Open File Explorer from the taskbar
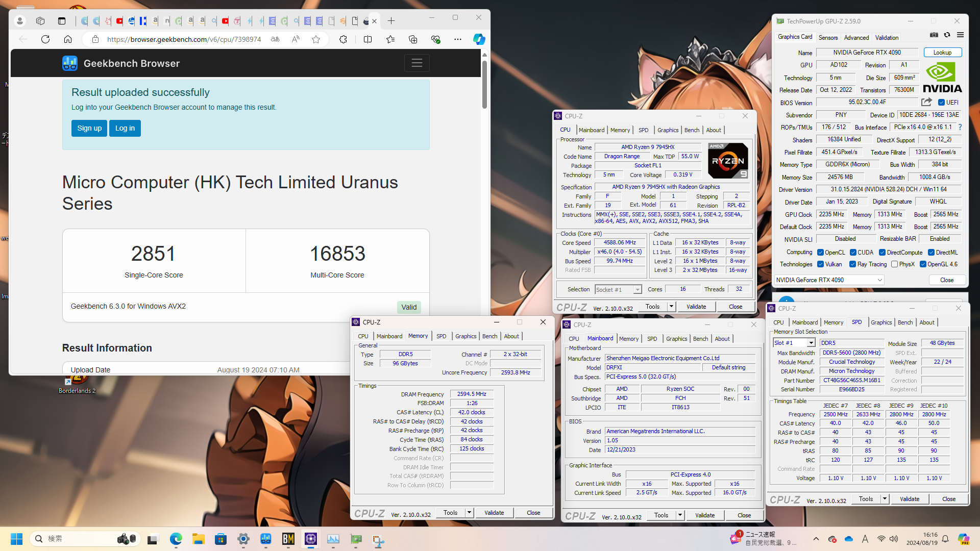Viewport: 980px width, 551px height. tap(198, 539)
